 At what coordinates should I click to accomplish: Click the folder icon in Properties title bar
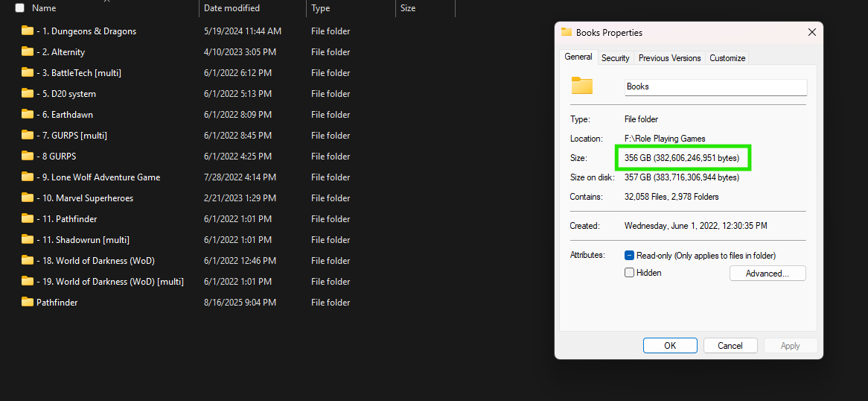click(567, 32)
